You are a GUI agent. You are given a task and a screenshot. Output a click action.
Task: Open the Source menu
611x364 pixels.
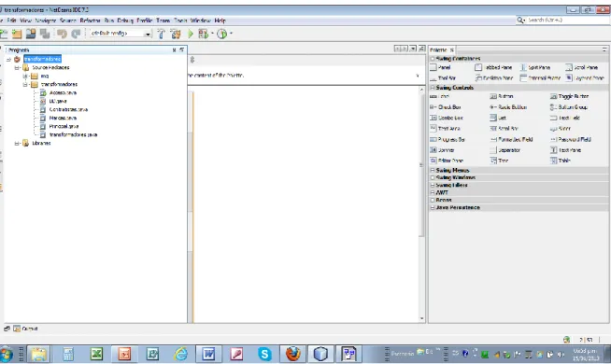(68, 21)
